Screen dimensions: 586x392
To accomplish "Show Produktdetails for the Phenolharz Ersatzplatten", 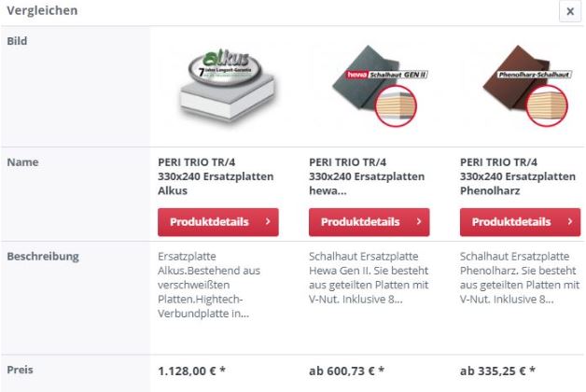I will coord(521,222).
